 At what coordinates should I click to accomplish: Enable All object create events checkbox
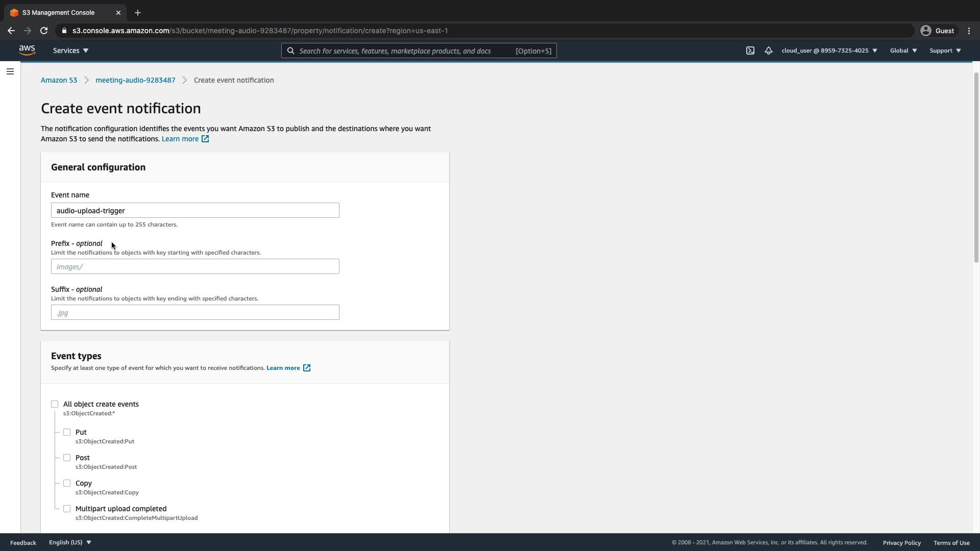pyautogui.click(x=55, y=404)
